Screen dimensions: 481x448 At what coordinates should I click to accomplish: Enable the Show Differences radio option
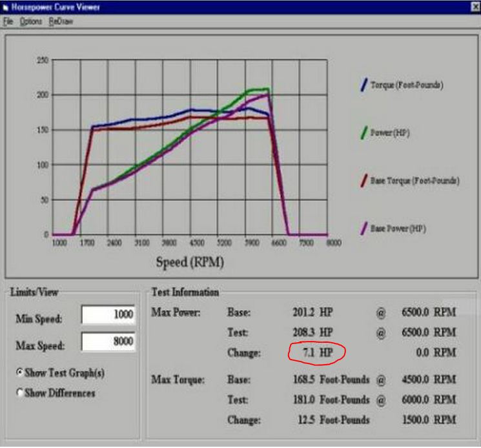[20, 393]
